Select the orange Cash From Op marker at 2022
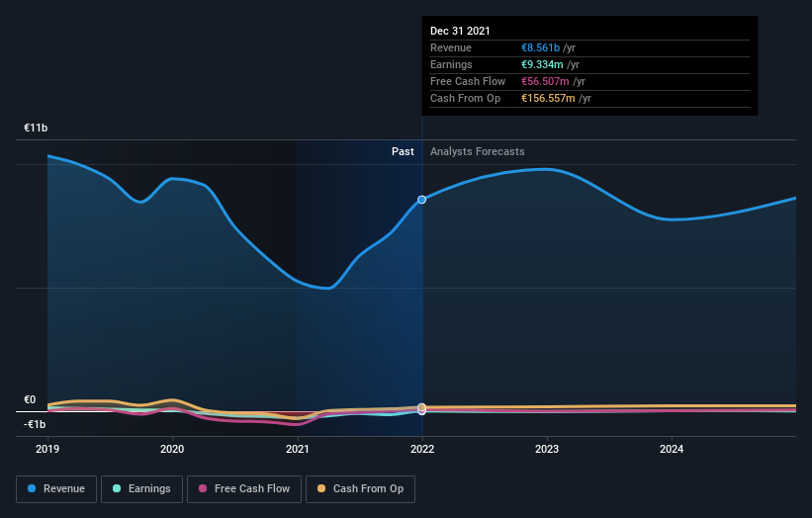The width and height of the screenshot is (812, 518). 422,407
